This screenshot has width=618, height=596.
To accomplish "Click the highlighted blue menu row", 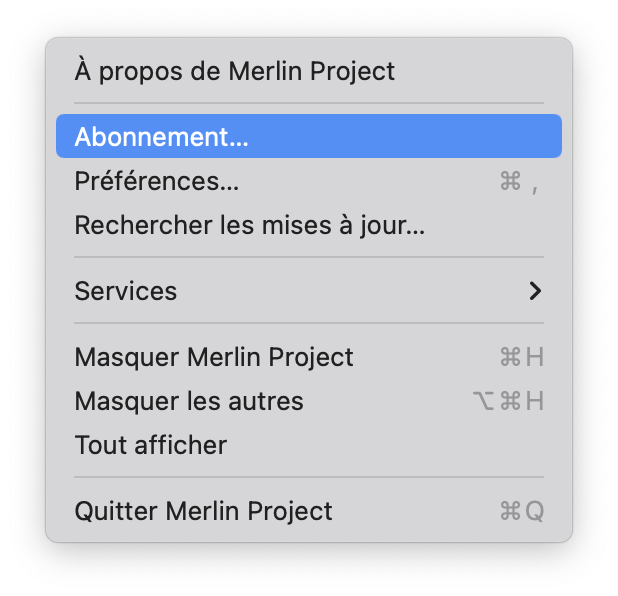I will tap(308, 137).
